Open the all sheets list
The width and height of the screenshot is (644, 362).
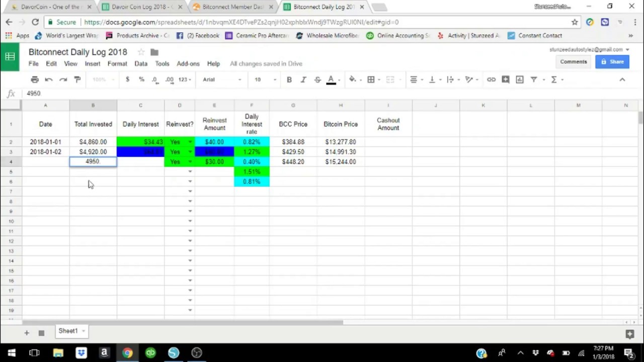(41, 332)
